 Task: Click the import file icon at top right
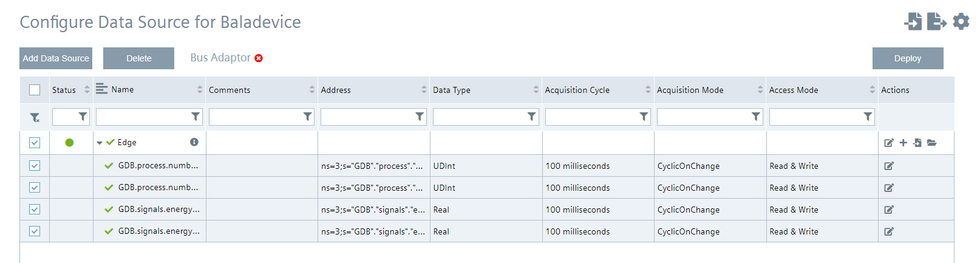coord(913,22)
